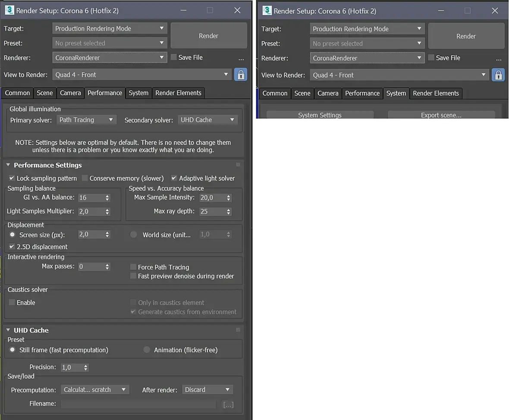This screenshot has height=420, width=509.
Task: Collapse the UHD Cache rollout
Action: (8, 330)
